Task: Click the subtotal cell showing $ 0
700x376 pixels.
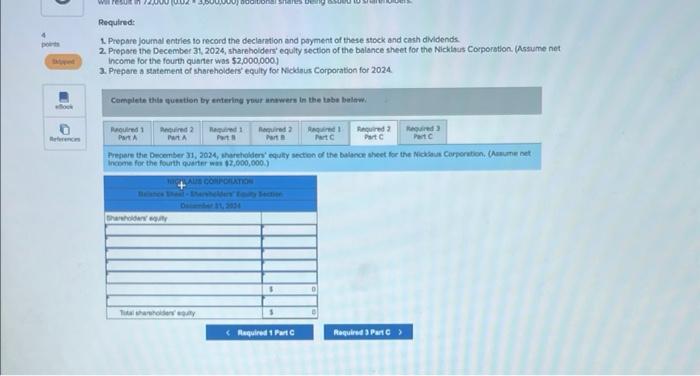Action: (289, 289)
